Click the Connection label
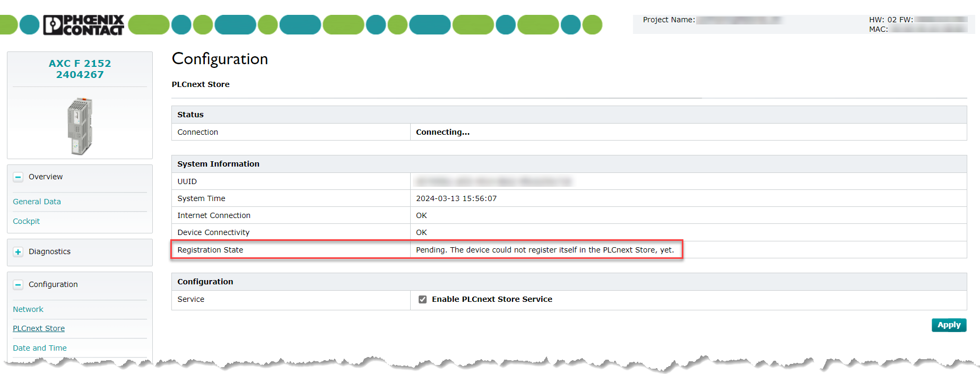 (197, 132)
